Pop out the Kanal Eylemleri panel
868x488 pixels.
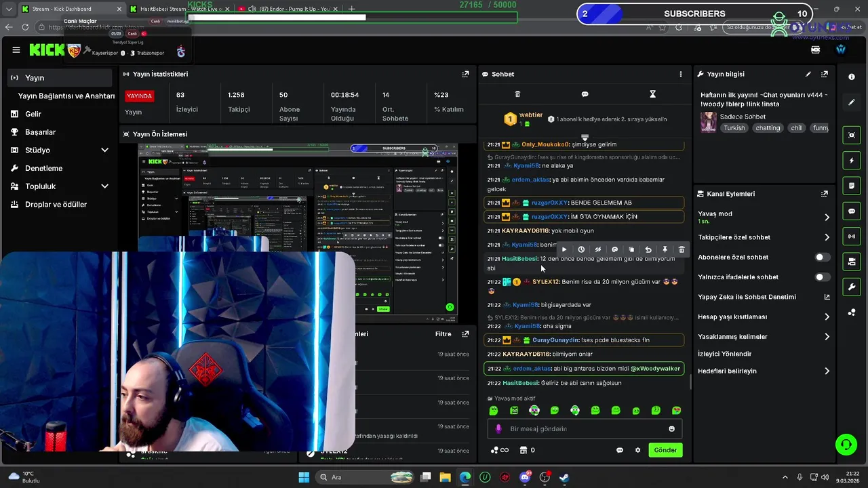(x=825, y=194)
